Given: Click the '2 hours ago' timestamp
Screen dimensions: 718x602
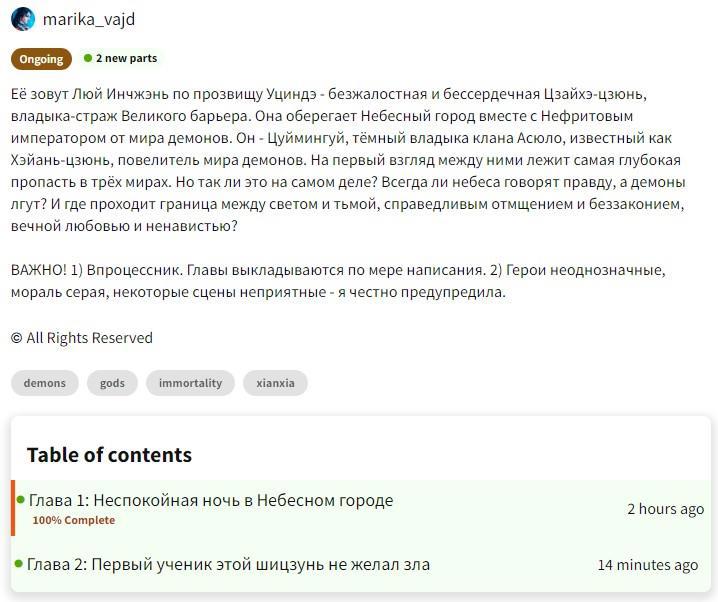Looking at the screenshot, I should [665, 509].
